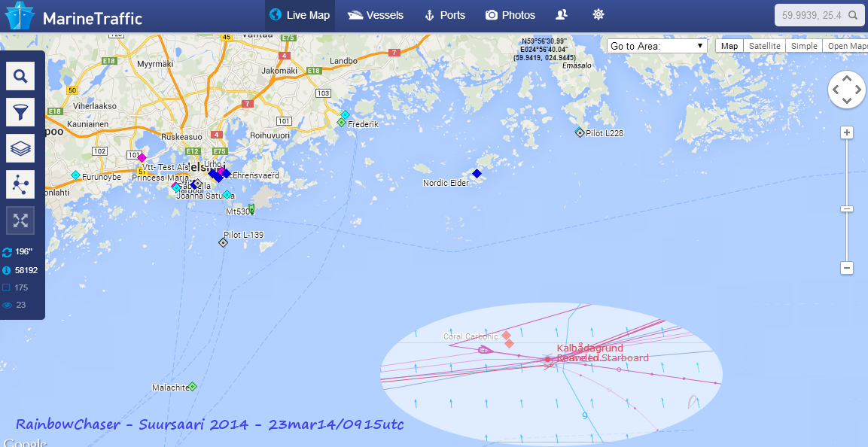Select the green Frederik vessel marker

341,122
